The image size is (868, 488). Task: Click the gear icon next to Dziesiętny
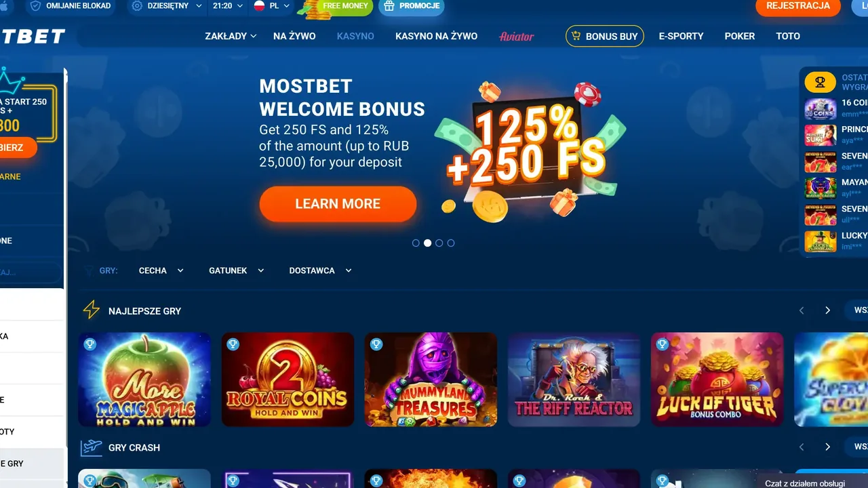pos(137,5)
